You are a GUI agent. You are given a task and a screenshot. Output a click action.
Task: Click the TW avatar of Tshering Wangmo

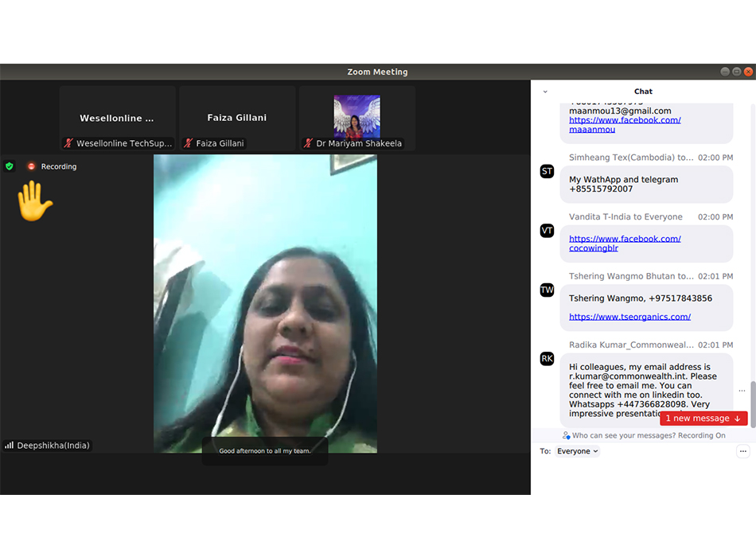tap(547, 290)
